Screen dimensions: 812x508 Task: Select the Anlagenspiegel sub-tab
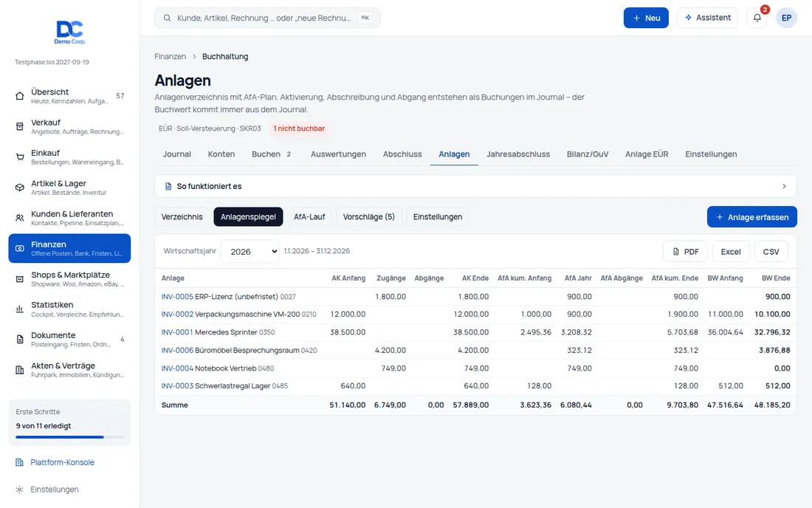coord(248,217)
